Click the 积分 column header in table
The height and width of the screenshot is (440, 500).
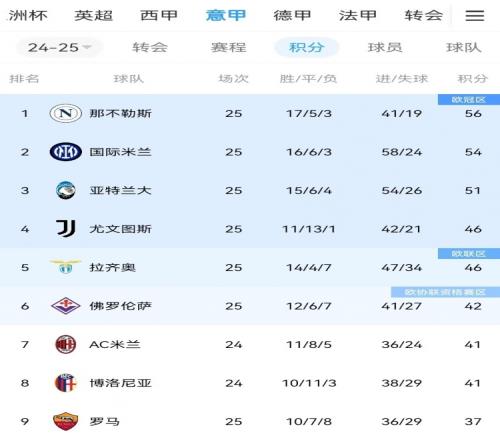[x=473, y=79]
